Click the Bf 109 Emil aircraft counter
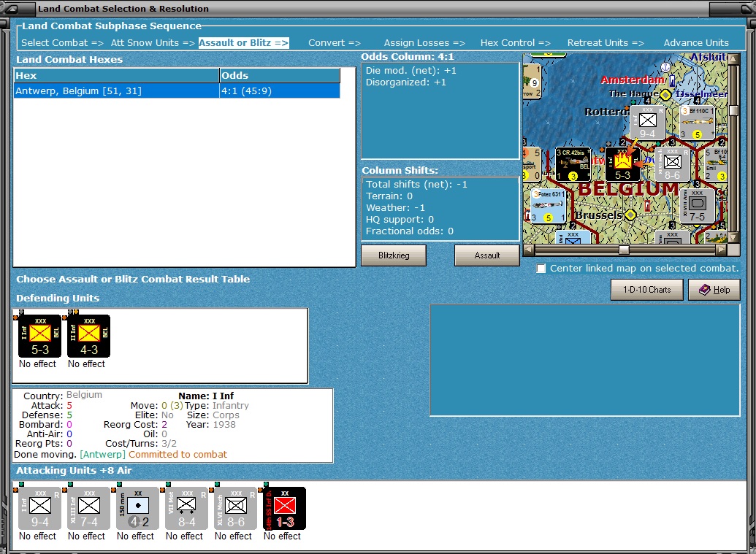Viewport: 756px width, 554px height. coord(717,164)
